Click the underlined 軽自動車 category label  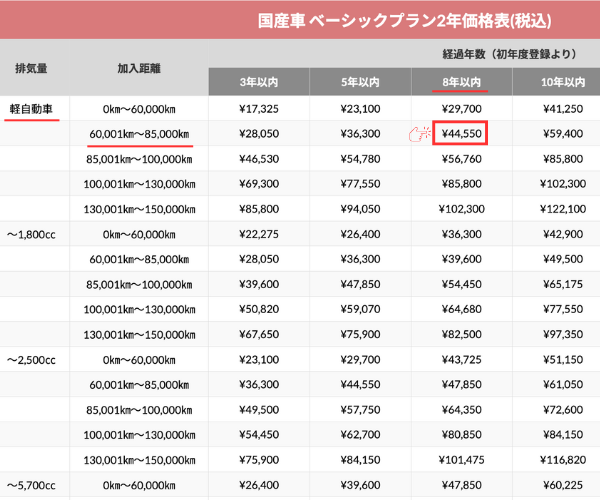click(x=32, y=108)
